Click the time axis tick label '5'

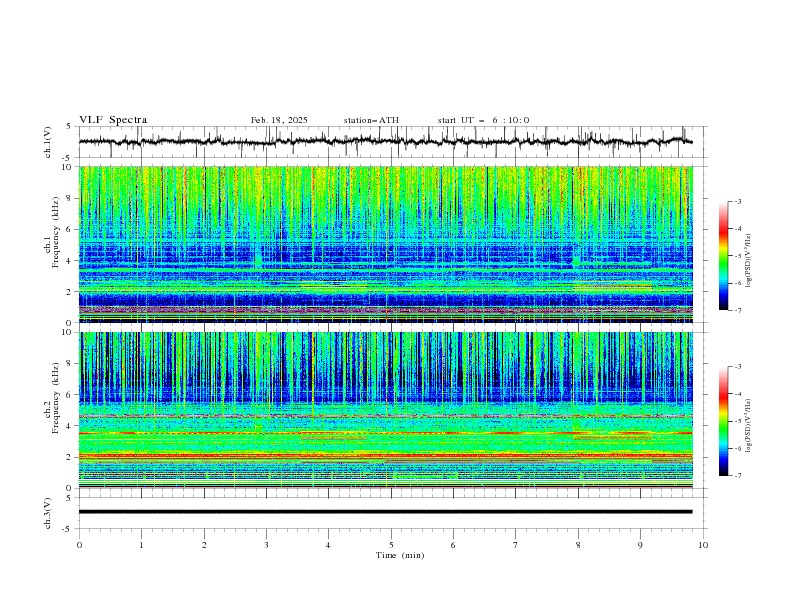[391, 545]
